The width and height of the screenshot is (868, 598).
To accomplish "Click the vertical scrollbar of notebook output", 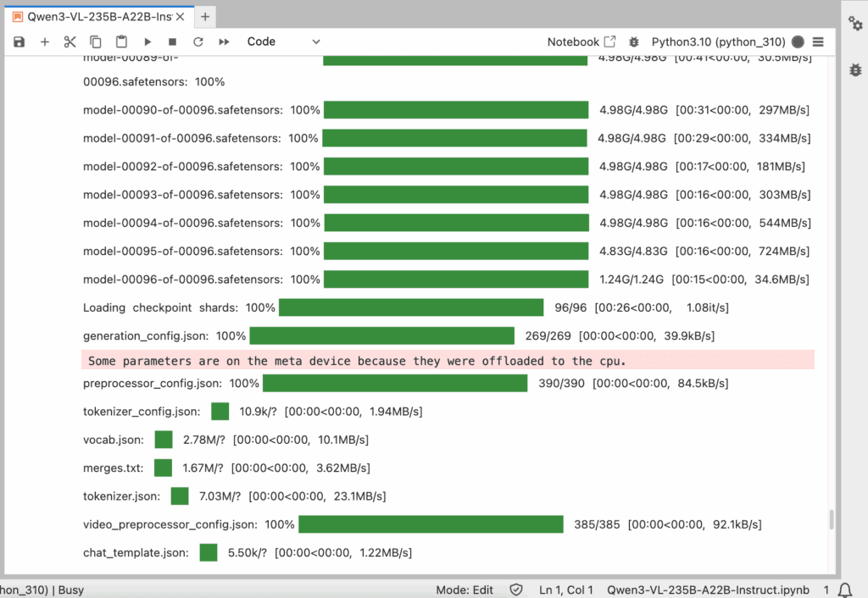I will (832, 519).
